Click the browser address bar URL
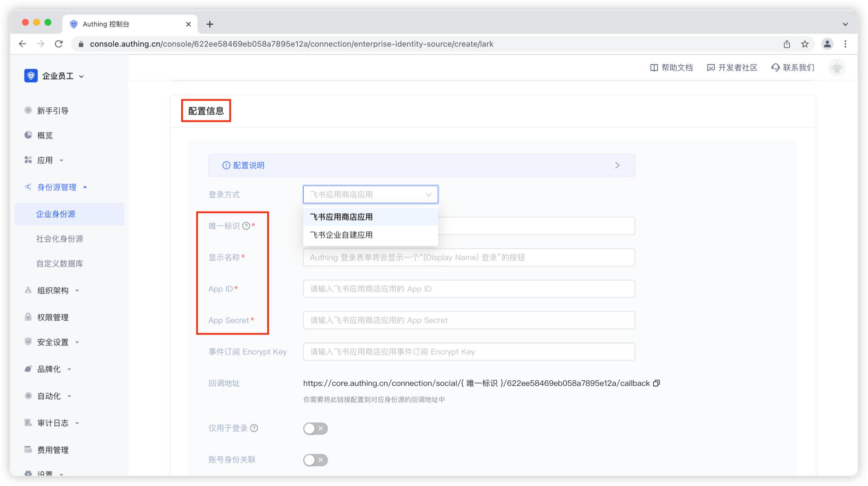Screen dimensions: 868x486 (x=292, y=44)
